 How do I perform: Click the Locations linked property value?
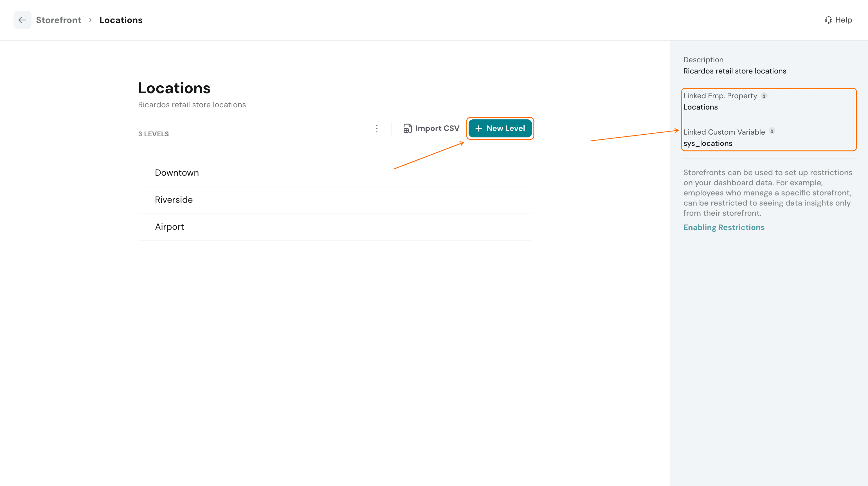click(x=701, y=107)
